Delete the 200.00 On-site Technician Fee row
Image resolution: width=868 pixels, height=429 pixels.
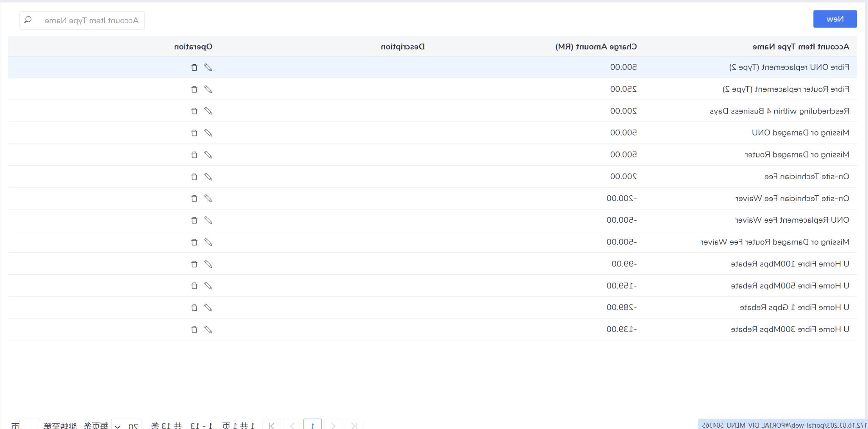[194, 177]
